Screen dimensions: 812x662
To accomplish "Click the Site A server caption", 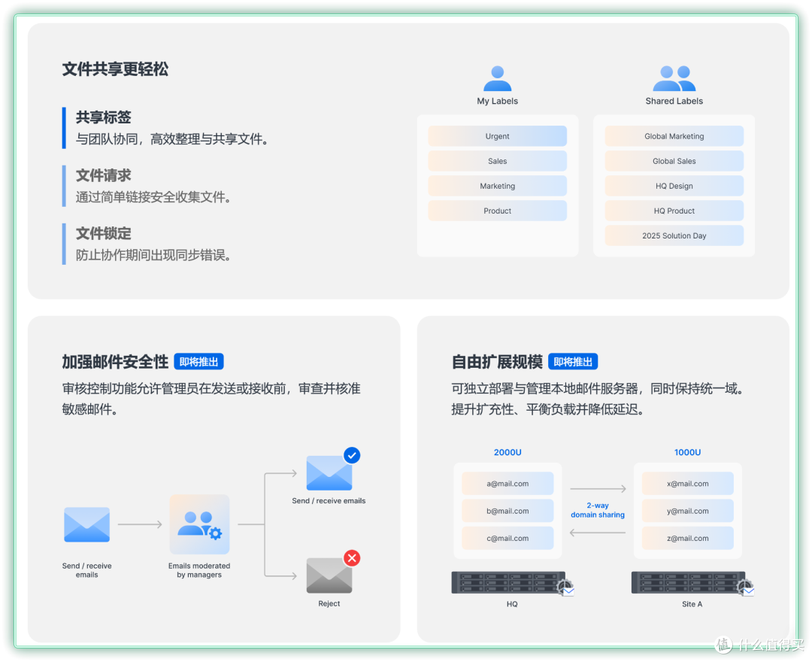I will click(x=692, y=604).
